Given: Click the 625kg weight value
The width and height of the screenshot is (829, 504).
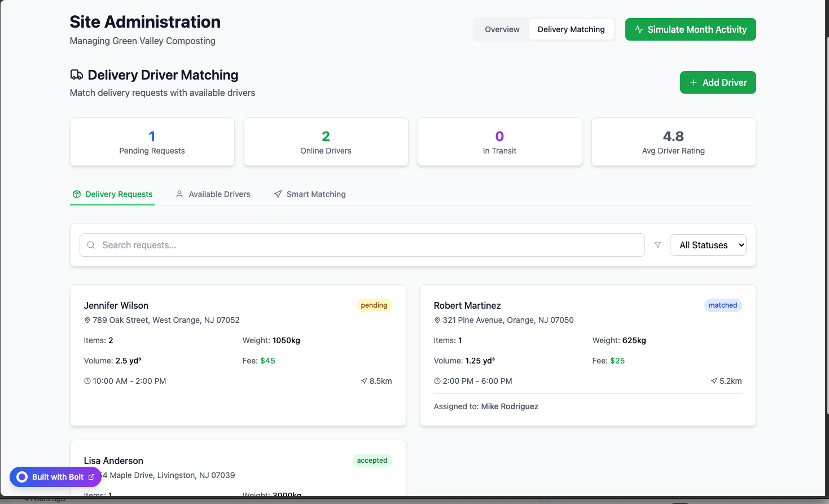Looking at the screenshot, I should click(x=634, y=340).
